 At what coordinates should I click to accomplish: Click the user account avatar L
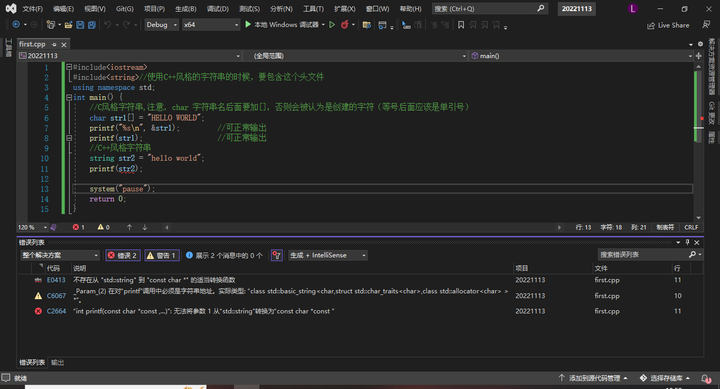[x=633, y=8]
